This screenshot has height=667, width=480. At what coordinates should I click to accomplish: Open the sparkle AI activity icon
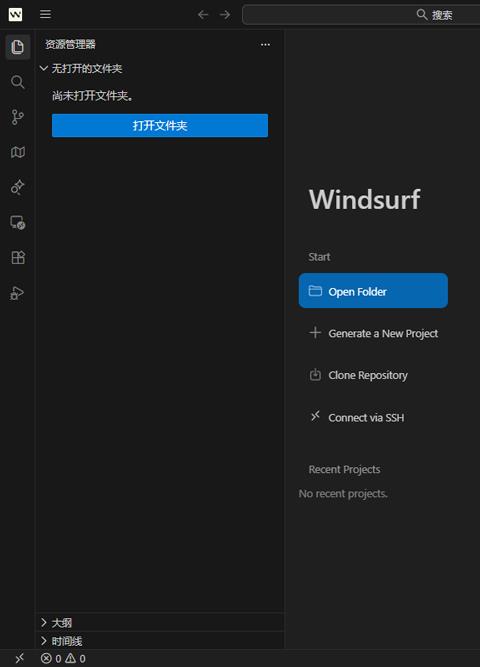[x=17, y=187]
